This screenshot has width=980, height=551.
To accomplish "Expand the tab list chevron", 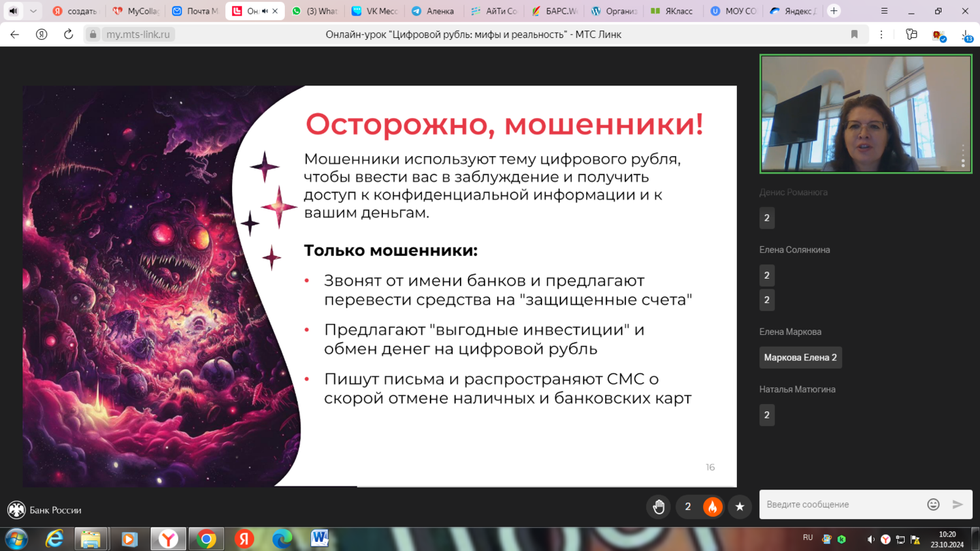I will click(x=33, y=10).
